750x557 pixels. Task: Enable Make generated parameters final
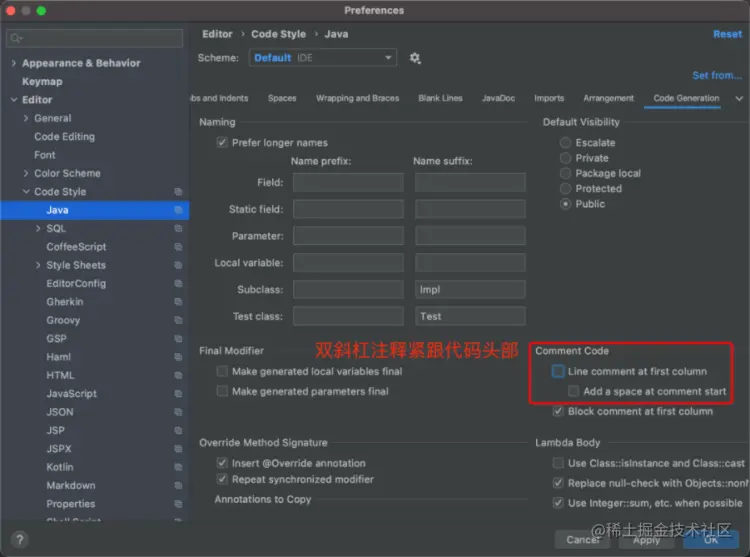point(222,391)
